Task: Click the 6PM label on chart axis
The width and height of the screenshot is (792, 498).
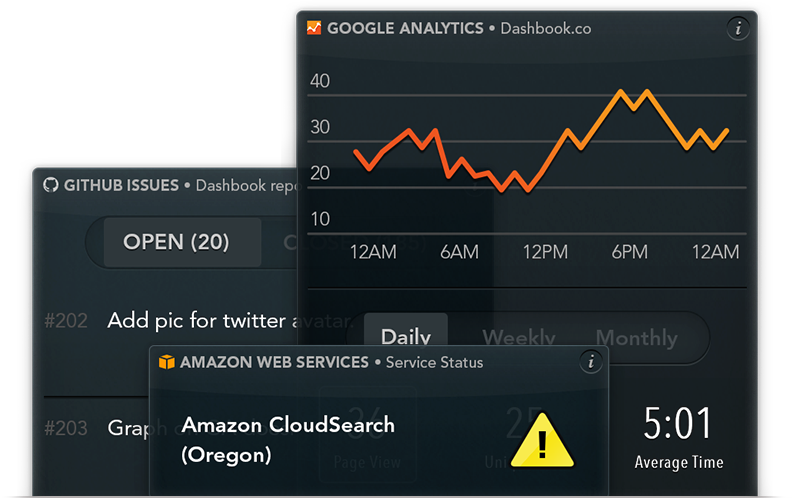Action: coord(629,252)
